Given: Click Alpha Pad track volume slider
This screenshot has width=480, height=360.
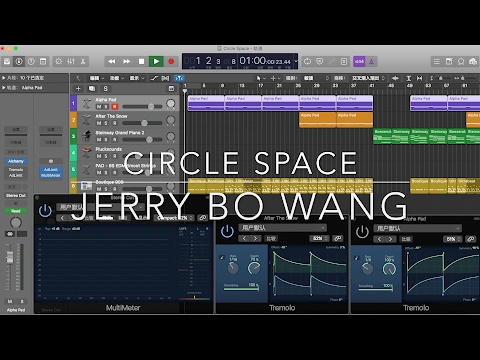Looking at the screenshot, I should point(142,106).
